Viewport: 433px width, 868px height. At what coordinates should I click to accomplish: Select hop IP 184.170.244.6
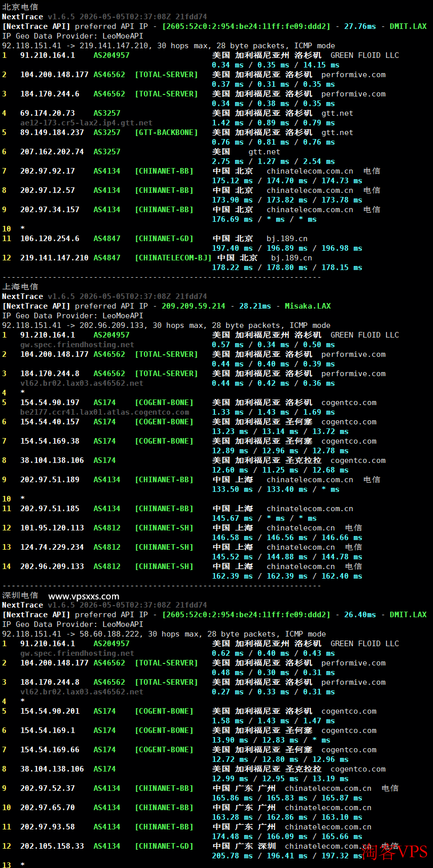[50, 94]
